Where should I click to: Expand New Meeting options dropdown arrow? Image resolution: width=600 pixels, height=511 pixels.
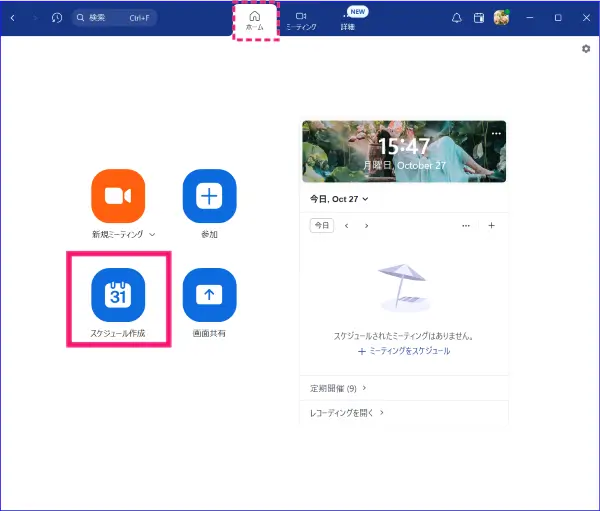coord(152,235)
